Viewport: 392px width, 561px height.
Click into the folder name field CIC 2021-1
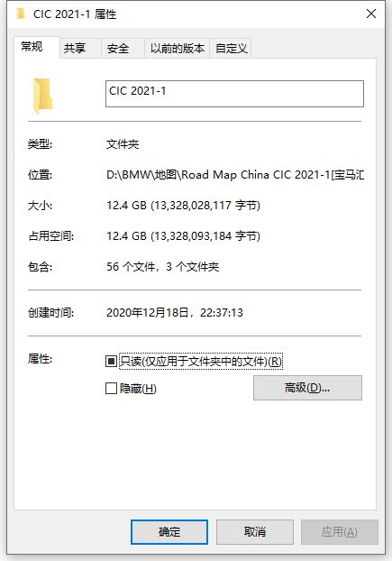click(234, 94)
